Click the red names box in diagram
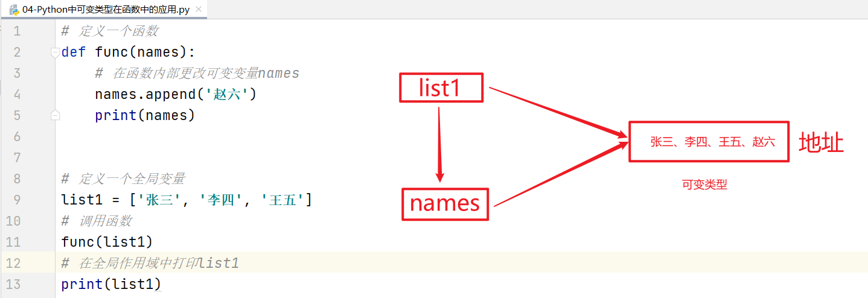The height and width of the screenshot is (298, 868). 444,203
